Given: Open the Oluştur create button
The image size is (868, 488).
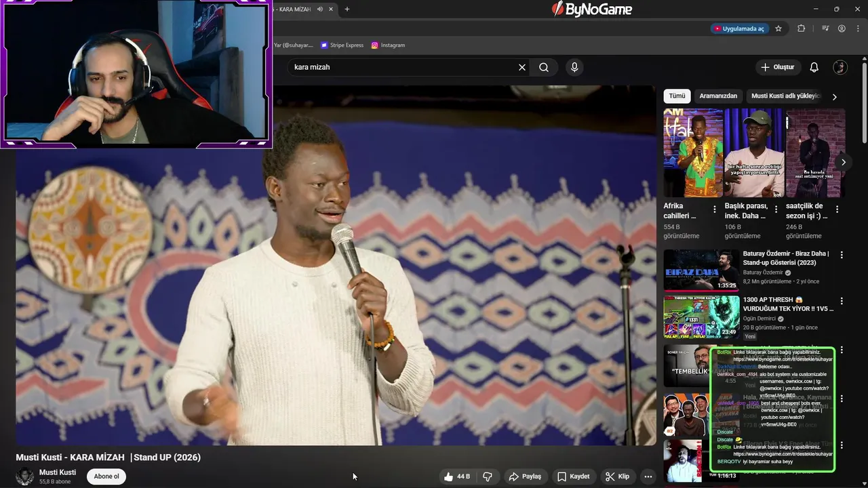Looking at the screenshot, I should [777, 67].
